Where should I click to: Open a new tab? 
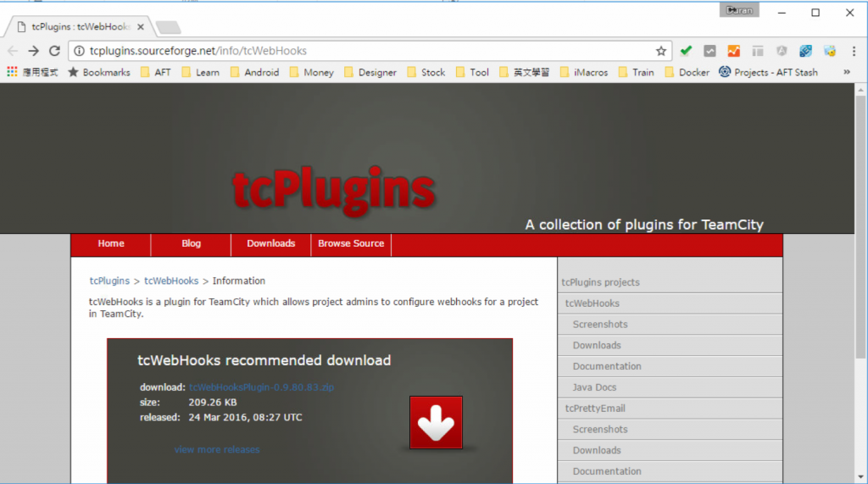point(169,27)
